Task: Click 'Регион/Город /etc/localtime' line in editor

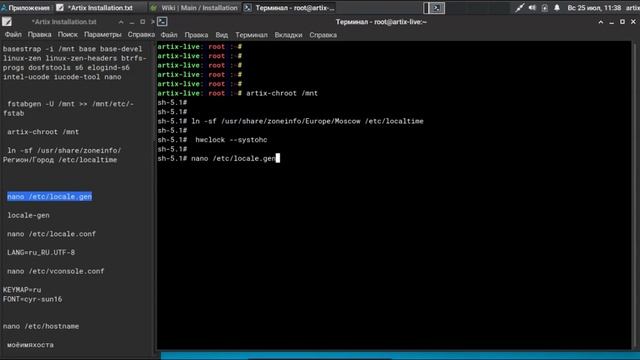Action: click(60, 160)
